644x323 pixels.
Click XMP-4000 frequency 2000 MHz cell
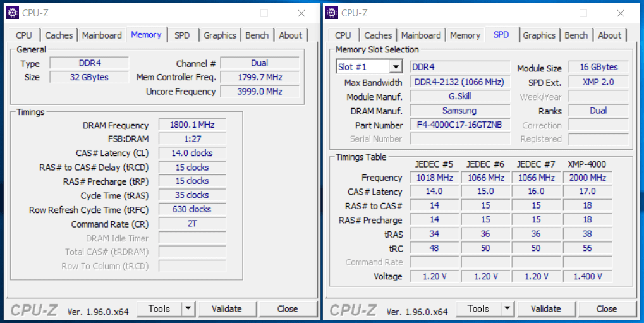coord(587,178)
